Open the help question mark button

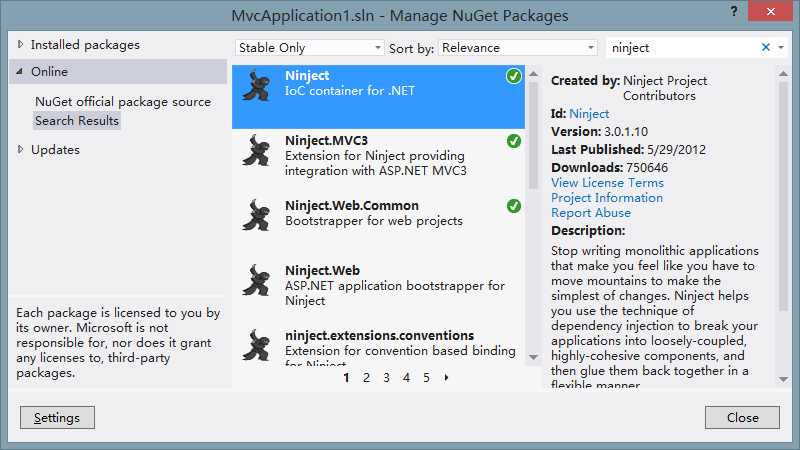(734, 11)
